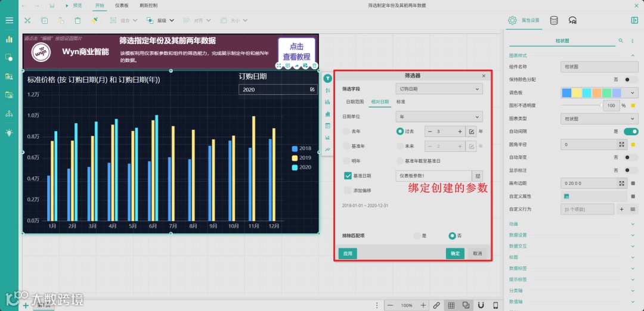This screenshot has height=311, width=644.
Task: Open the 日期单位 年 dropdown
Action: pos(439,117)
